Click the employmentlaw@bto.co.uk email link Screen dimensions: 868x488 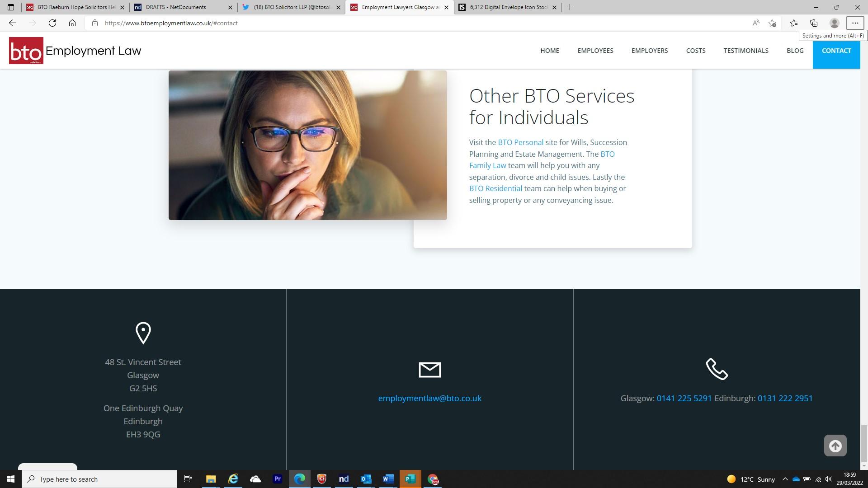(x=429, y=398)
